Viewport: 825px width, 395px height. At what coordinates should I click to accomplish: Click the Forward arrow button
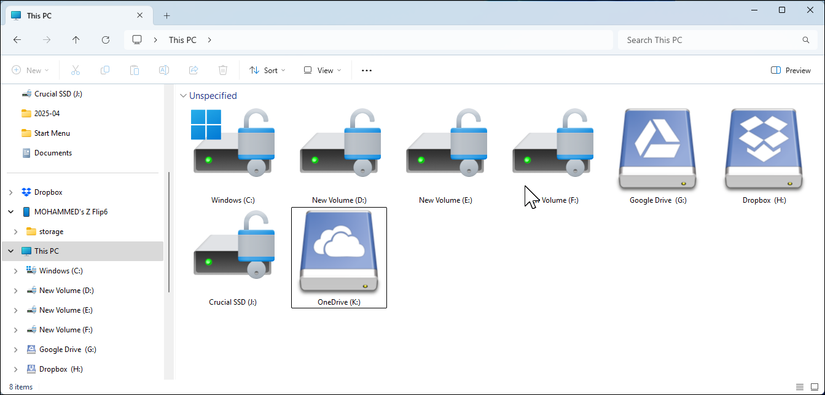pos(46,40)
